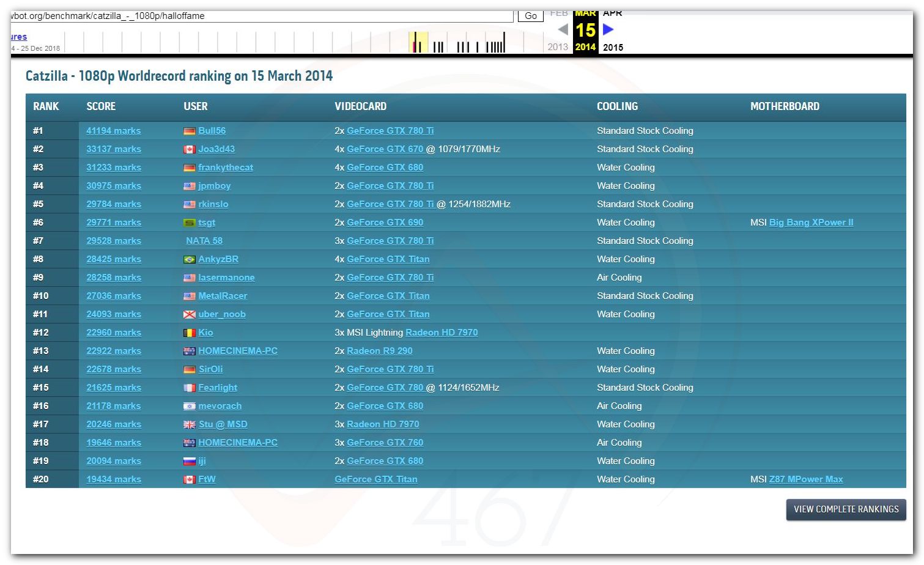Open the 41194 marks score link

pyautogui.click(x=114, y=131)
